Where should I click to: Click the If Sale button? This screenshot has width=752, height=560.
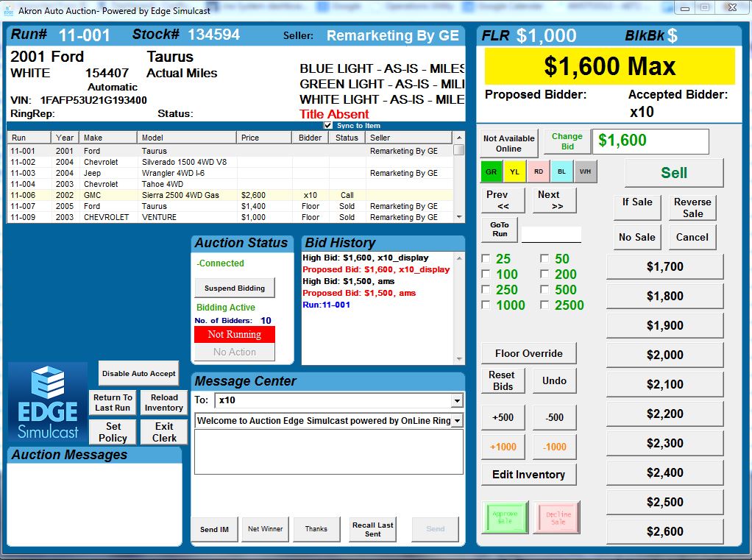637,207
